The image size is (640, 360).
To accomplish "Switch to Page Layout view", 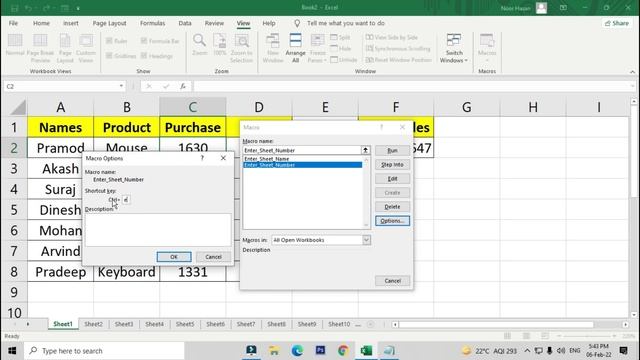I will [65, 48].
